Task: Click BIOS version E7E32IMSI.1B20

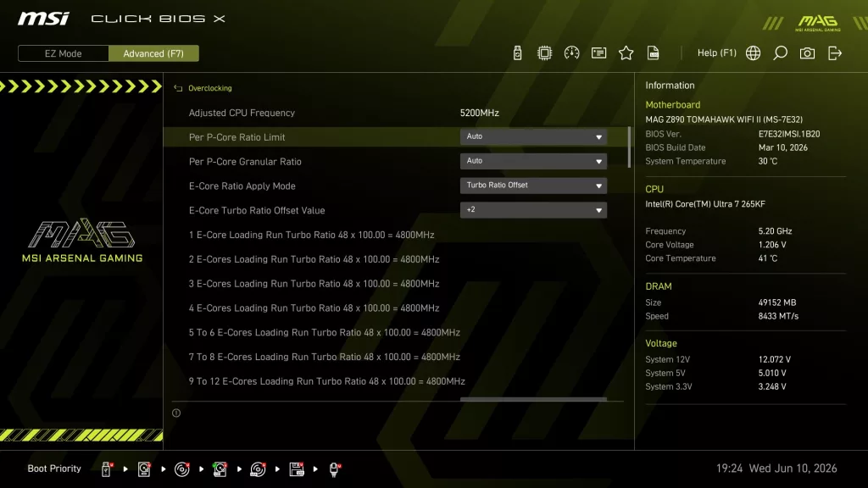Action: click(789, 134)
